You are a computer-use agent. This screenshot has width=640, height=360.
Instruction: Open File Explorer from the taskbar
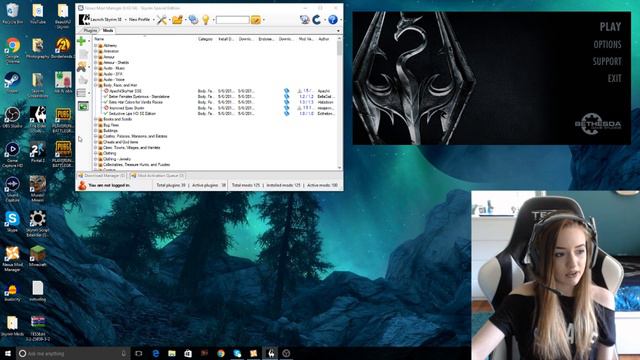coord(172,353)
